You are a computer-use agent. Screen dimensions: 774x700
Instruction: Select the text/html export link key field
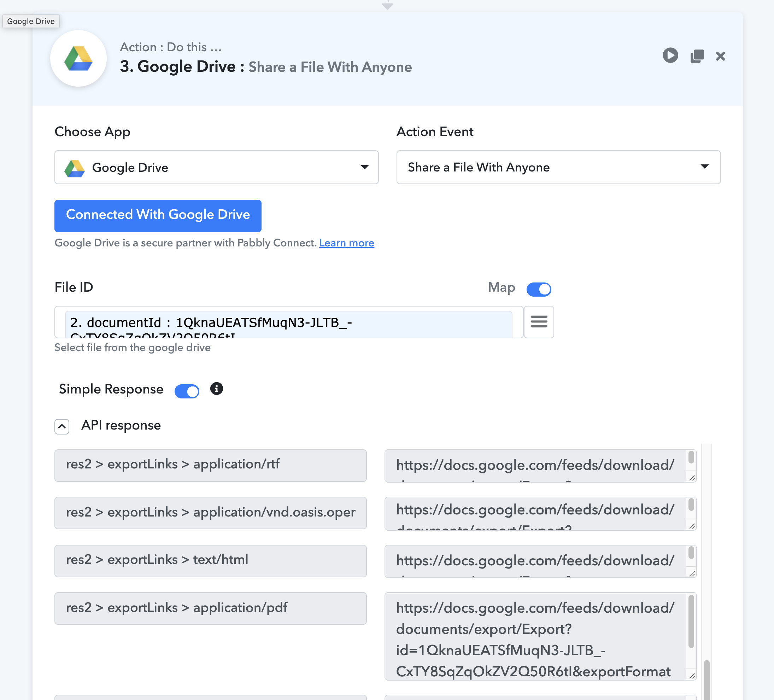(210, 561)
